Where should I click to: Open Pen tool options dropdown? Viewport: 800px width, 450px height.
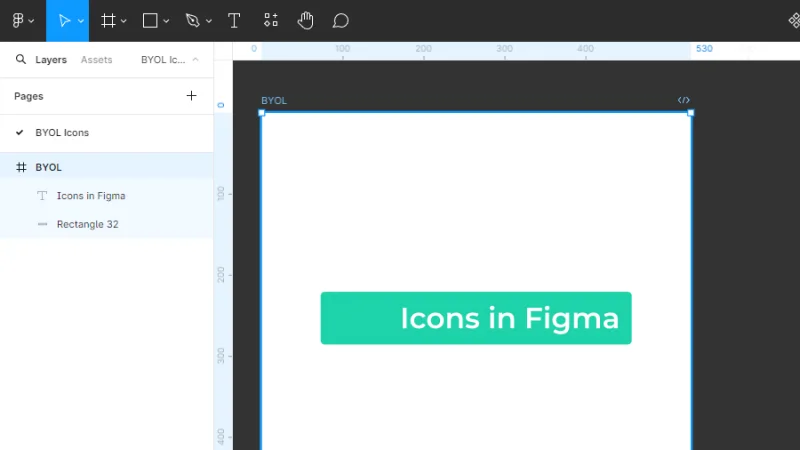click(209, 21)
